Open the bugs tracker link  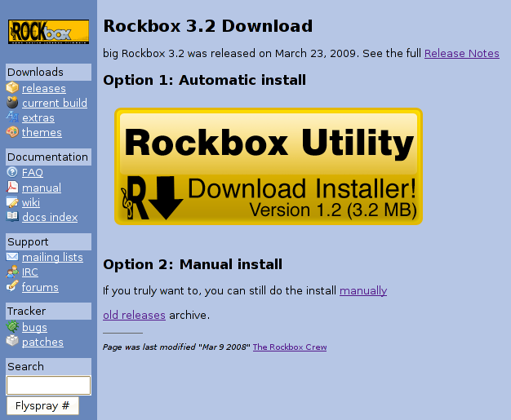tap(34, 328)
